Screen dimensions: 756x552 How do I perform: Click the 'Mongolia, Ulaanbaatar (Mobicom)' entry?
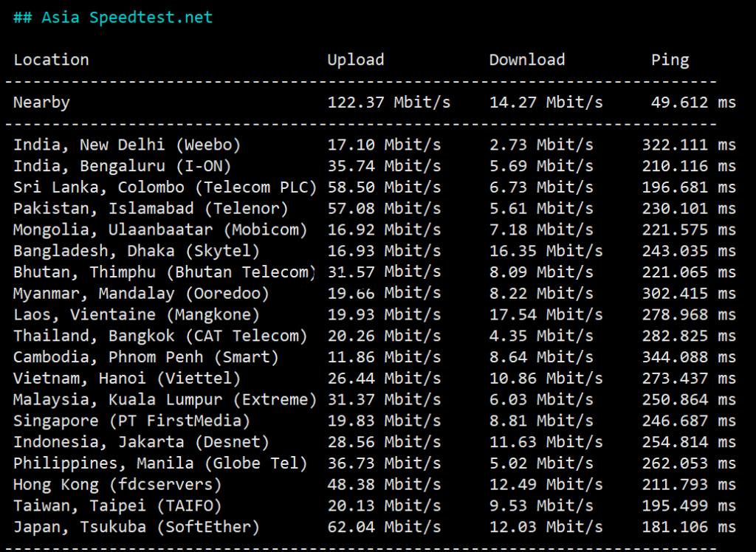[160, 230]
